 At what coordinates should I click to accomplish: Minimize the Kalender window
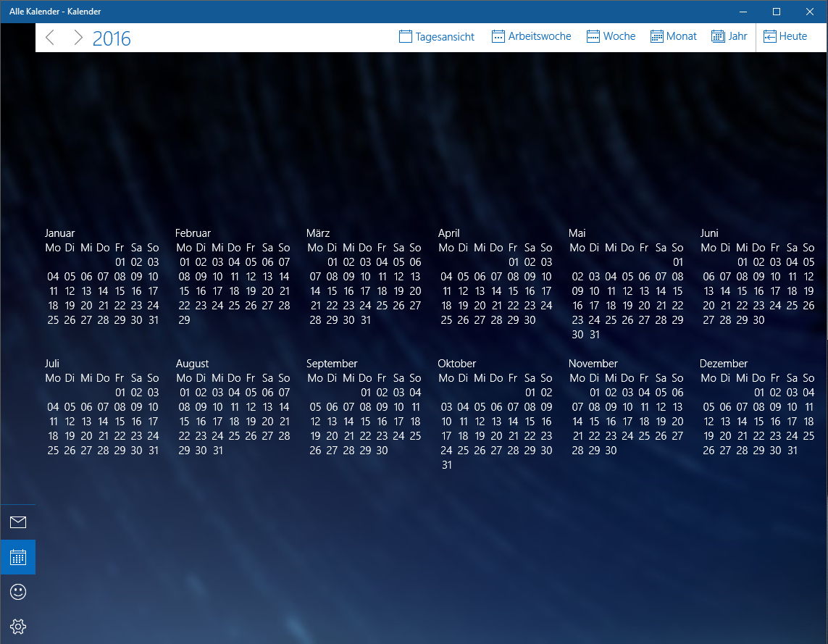[743, 12]
